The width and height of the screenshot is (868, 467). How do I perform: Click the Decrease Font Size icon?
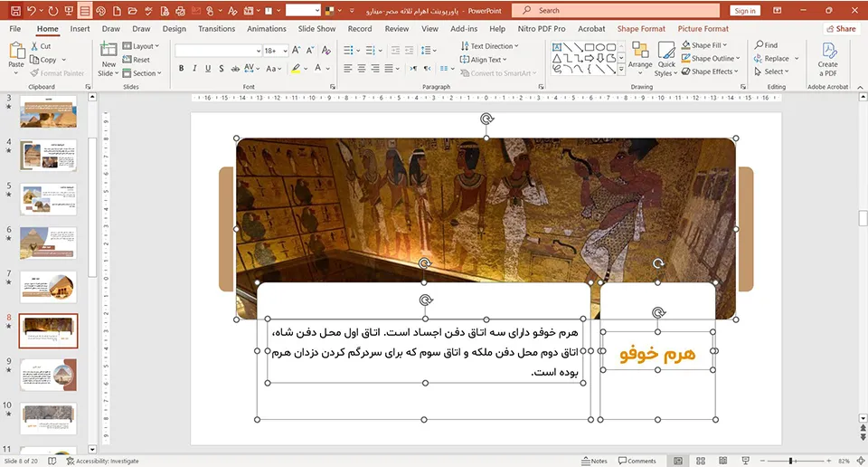(310, 51)
